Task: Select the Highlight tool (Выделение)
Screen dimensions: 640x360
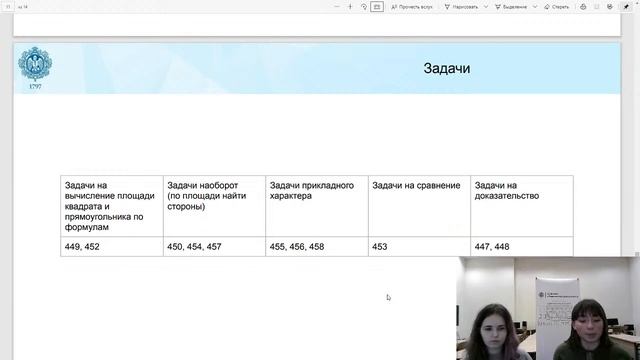Action: click(511, 7)
